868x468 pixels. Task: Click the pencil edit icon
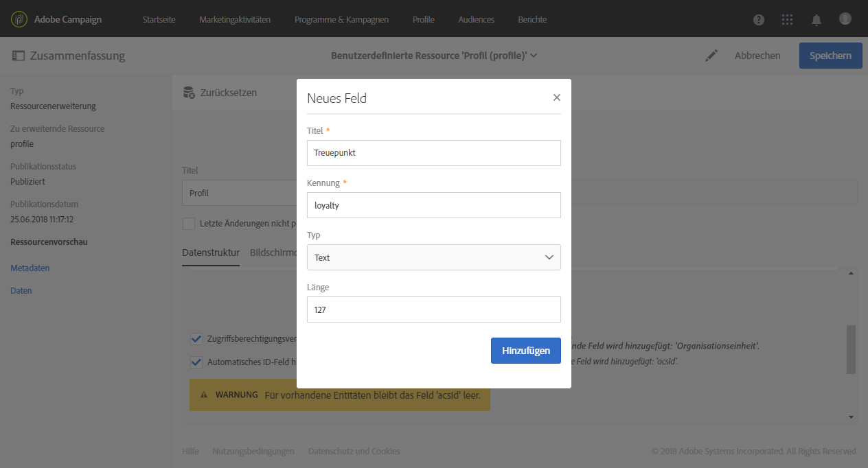click(711, 56)
